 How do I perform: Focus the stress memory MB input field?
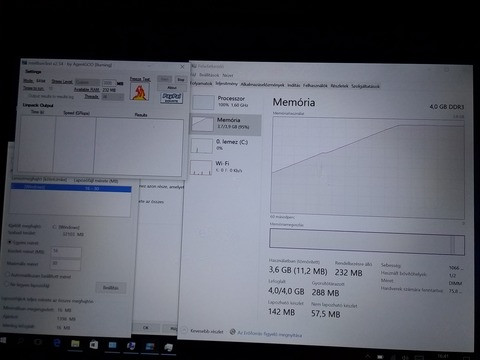(x=109, y=82)
